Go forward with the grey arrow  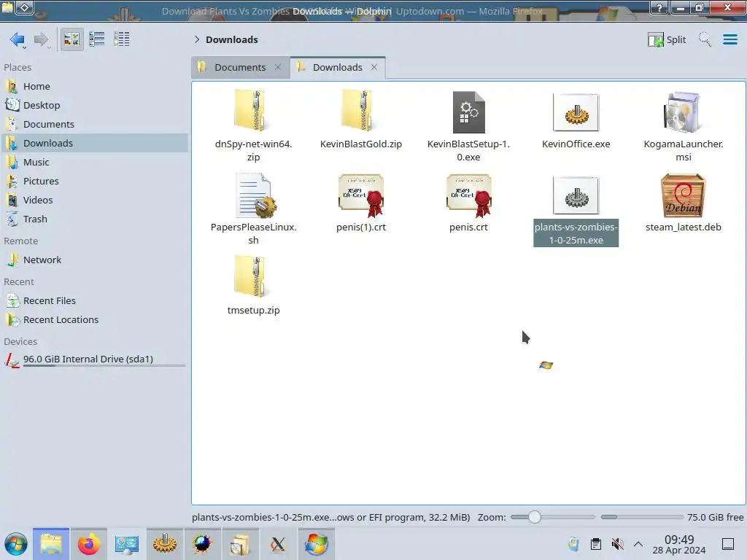tap(42, 39)
